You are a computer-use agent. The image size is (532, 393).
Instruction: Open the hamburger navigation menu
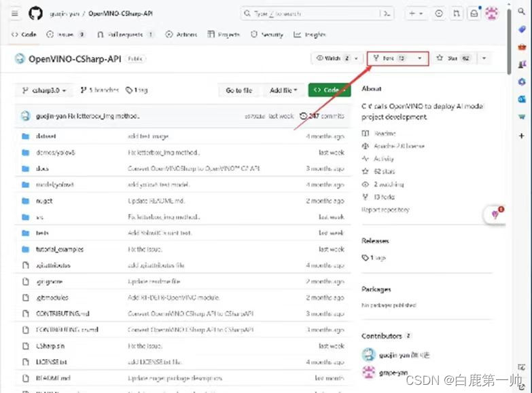(14, 14)
